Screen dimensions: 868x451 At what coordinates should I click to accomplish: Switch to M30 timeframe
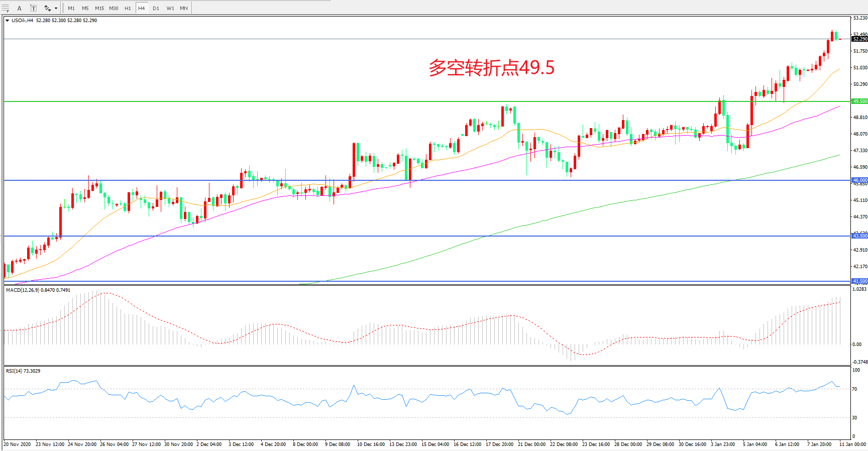point(114,8)
